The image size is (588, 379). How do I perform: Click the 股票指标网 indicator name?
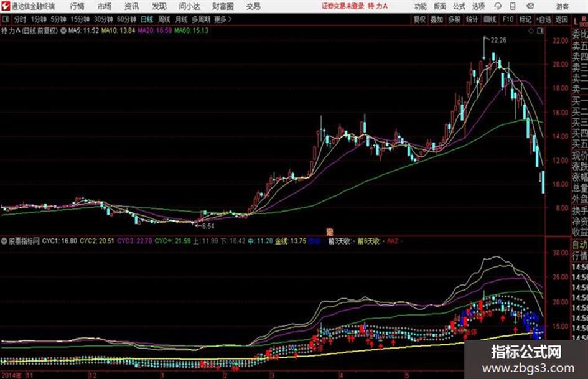point(24,241)
